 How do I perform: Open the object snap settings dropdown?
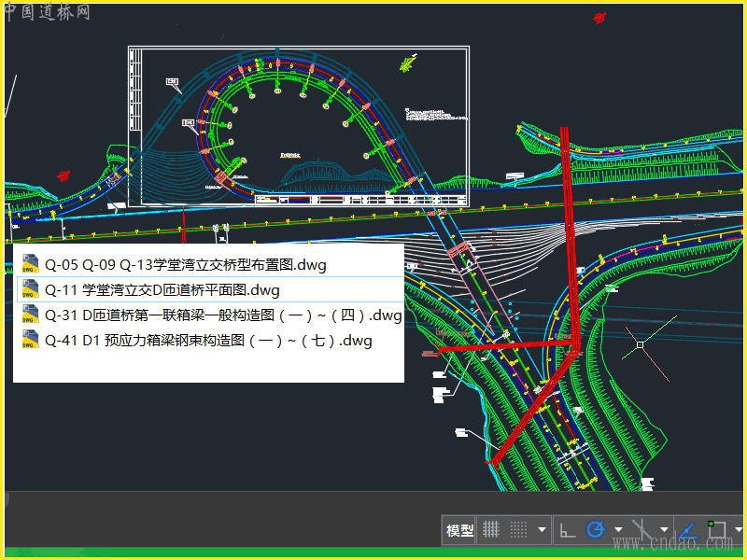click(x=739, y=529)
